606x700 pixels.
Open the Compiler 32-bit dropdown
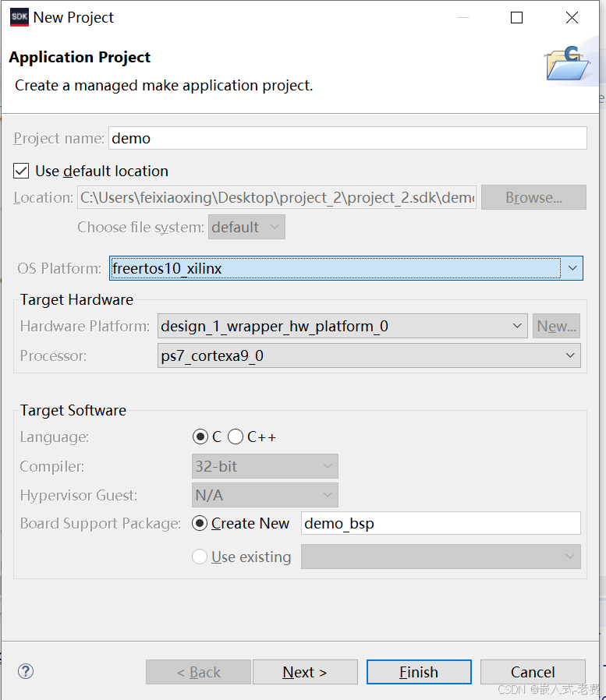coord(265,466)
